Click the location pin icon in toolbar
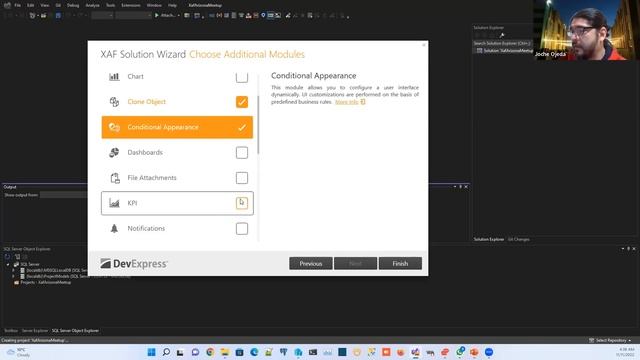 [x=263, y=16]
